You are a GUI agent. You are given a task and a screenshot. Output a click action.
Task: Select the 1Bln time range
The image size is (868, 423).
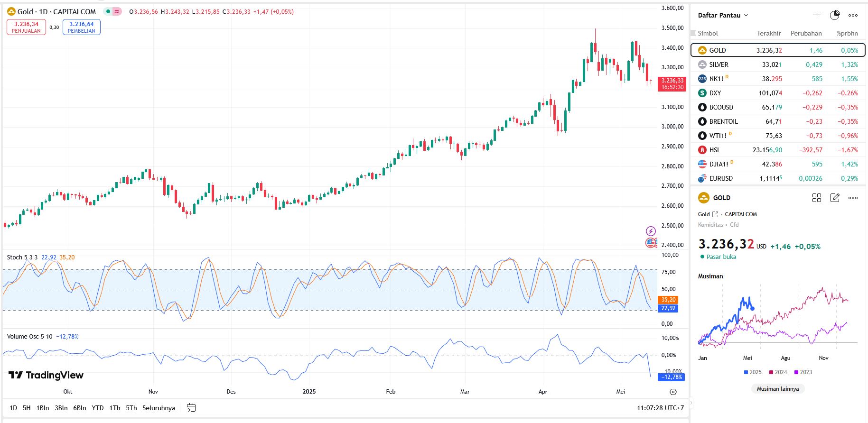coord(43,408)
